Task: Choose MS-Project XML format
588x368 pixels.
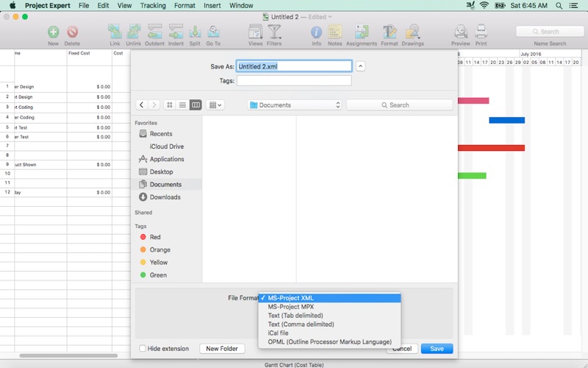Action: tap(329, 298)
